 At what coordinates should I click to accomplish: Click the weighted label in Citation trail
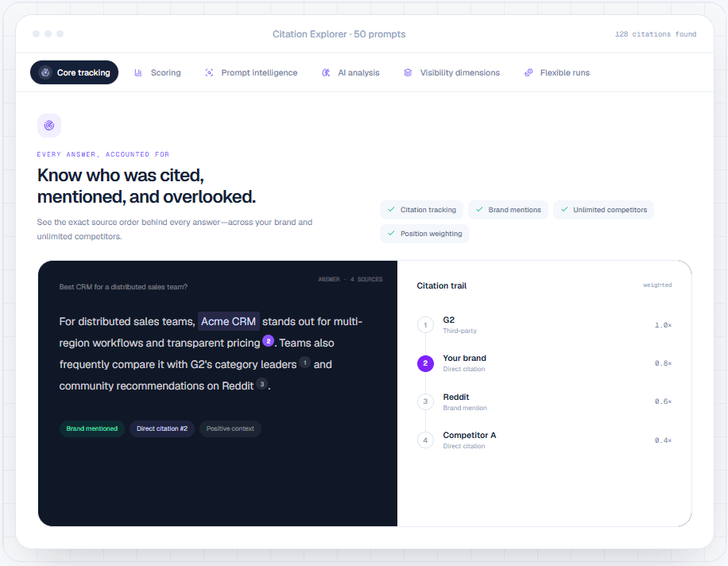pos(657,285)
